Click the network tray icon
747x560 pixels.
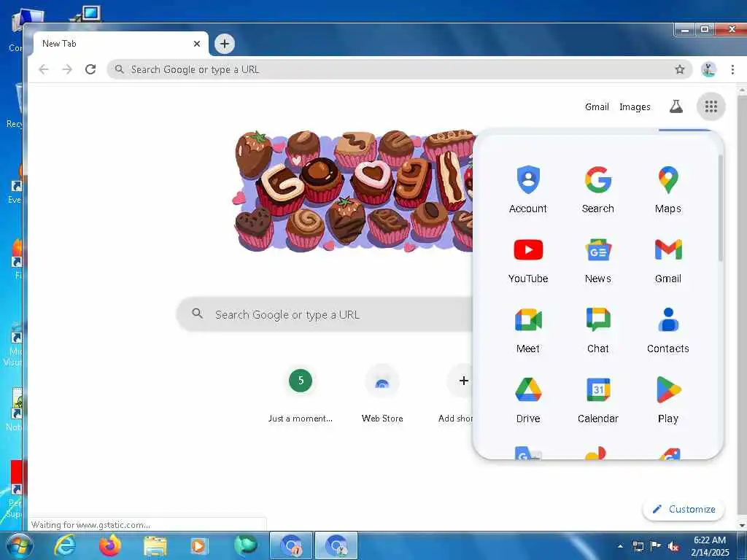(638, 547)
